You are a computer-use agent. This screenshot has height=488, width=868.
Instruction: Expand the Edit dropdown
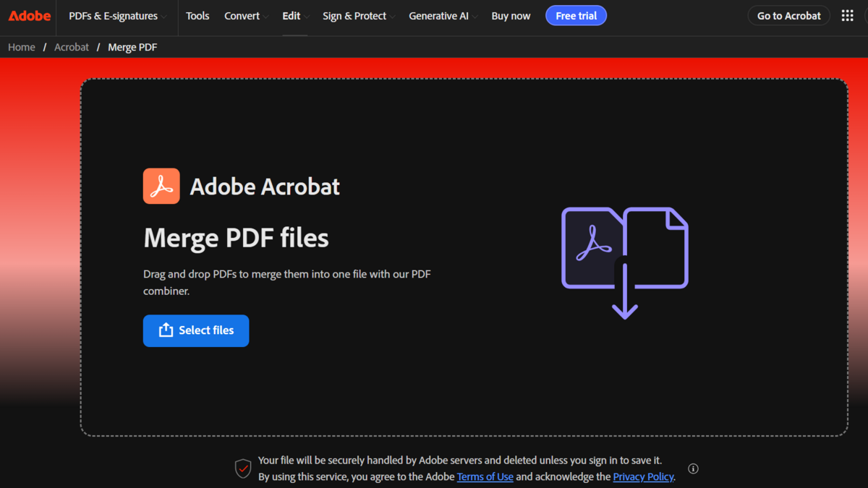(292, 15)
